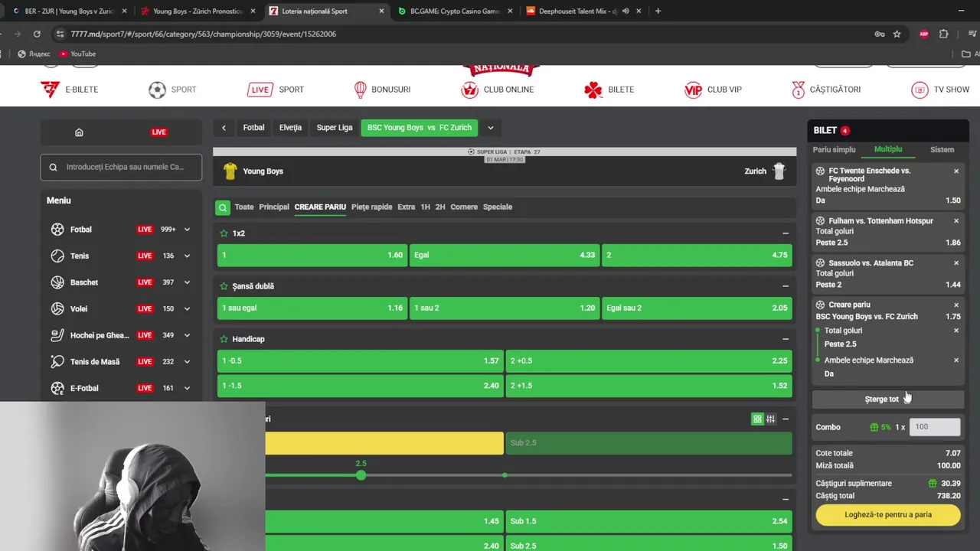
Task: Switch to Principal markets tab
Action: point(274,207)
